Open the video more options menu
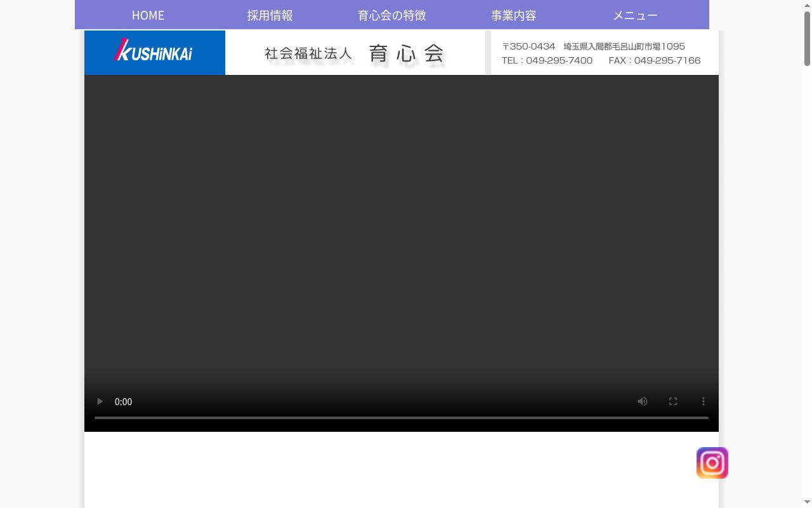 (704, 401)
